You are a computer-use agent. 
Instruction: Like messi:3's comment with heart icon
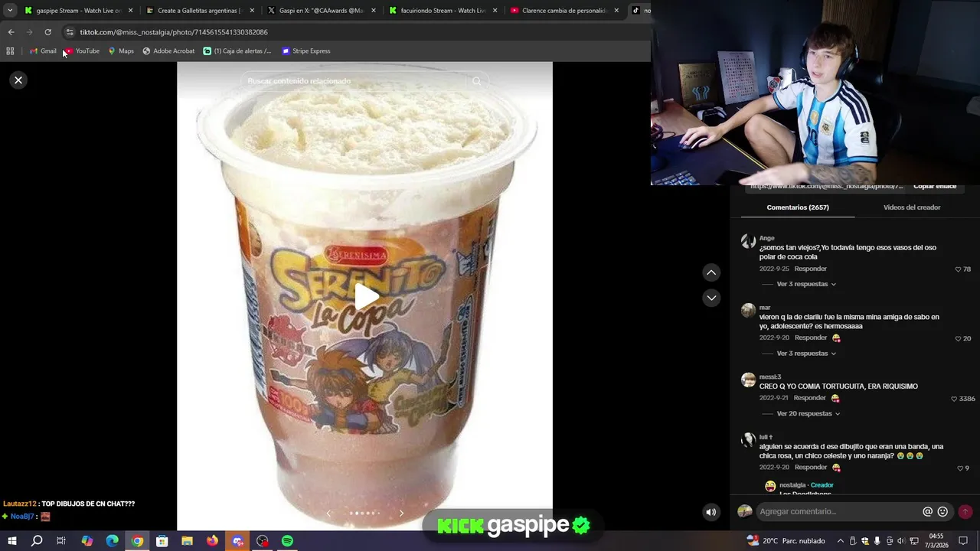954,399
